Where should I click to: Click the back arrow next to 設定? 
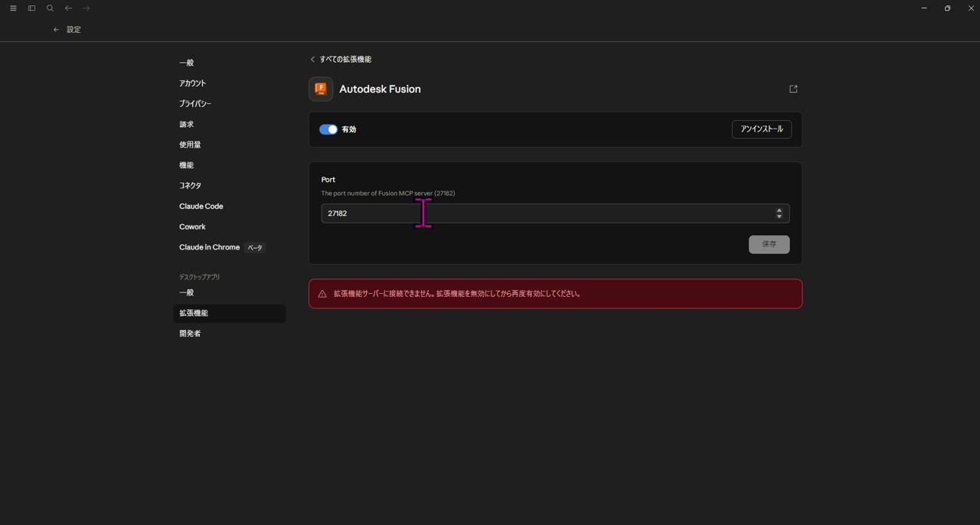click(x=56, y=30)
